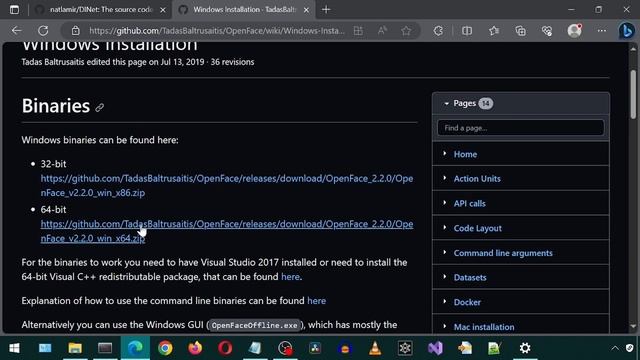Expand the Datasets entry arrow

coord(444,277)
